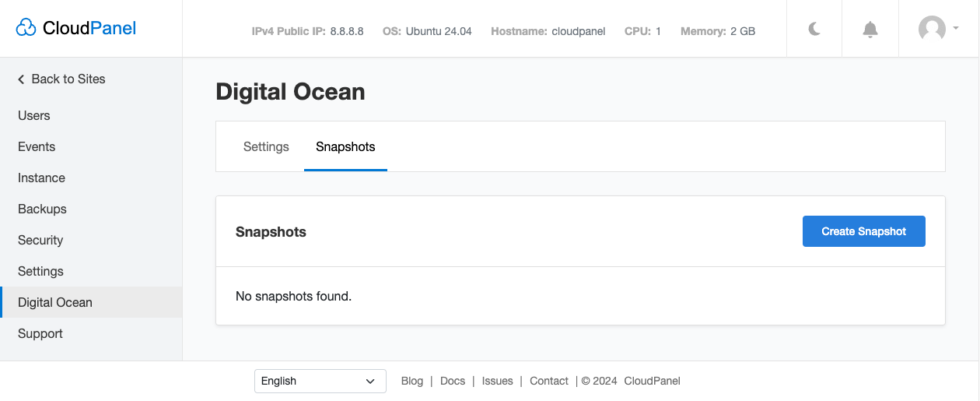Click the CloudPanel cloud logo icon
This screenshot has height=401, width=980.
(26, 29)
